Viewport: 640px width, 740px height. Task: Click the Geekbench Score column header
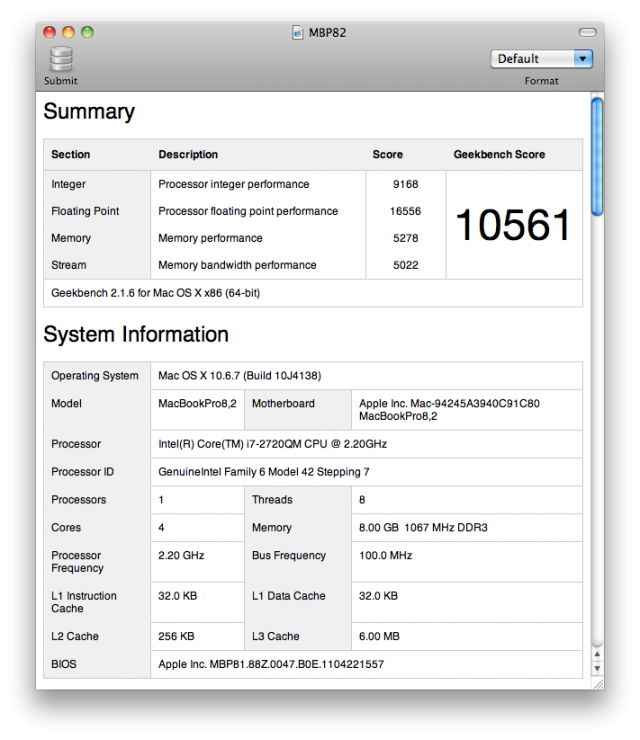tap(499, 154)
